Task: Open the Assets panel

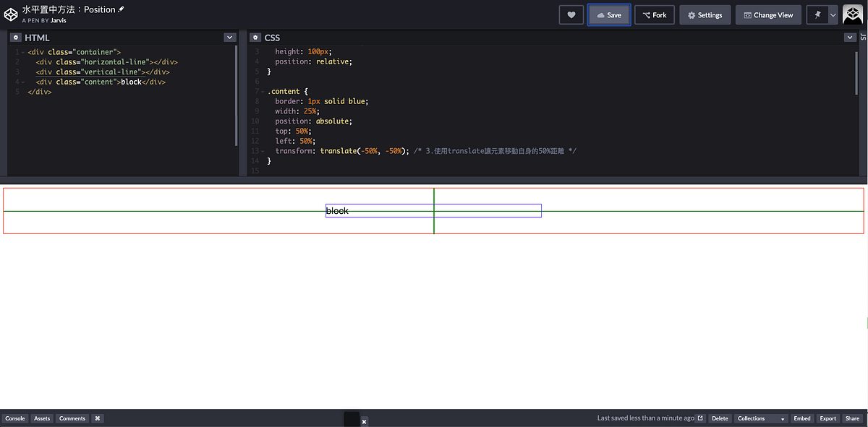Action: pos(42,418)
